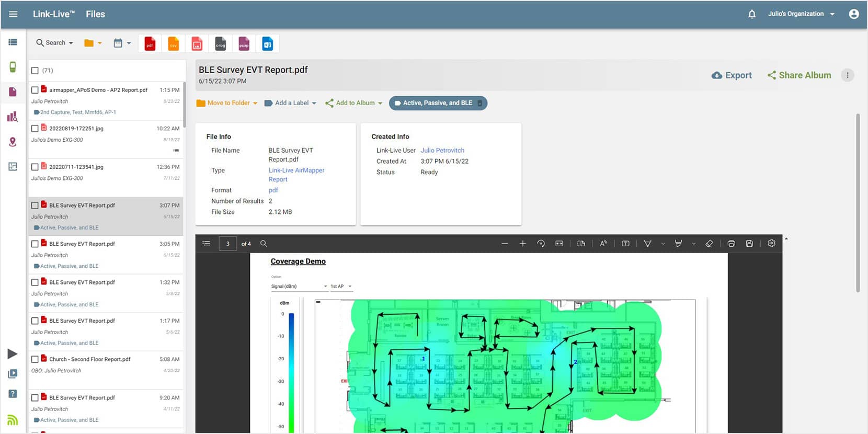Zoom in on the PDF viewer
868x434 pixels.
pyautogui.click(x=522, y=244)
